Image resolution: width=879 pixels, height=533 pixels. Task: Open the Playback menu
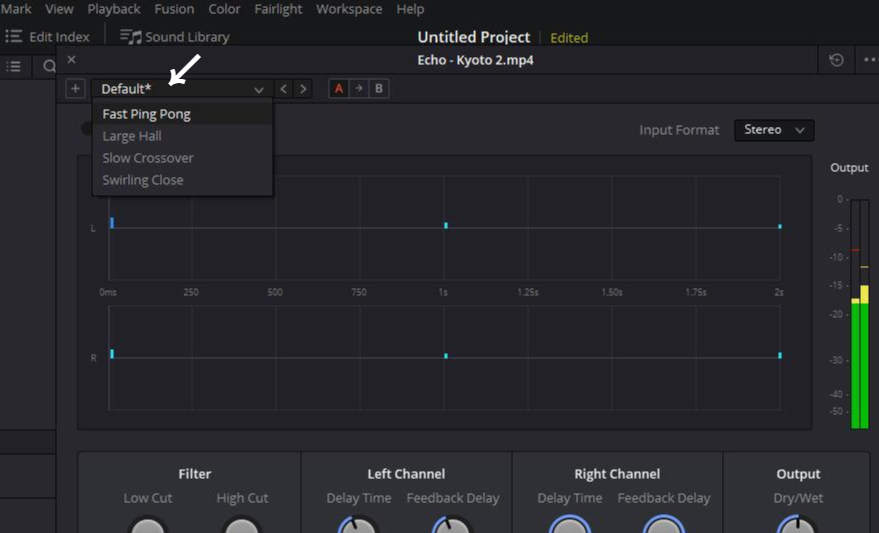point(114,9)
